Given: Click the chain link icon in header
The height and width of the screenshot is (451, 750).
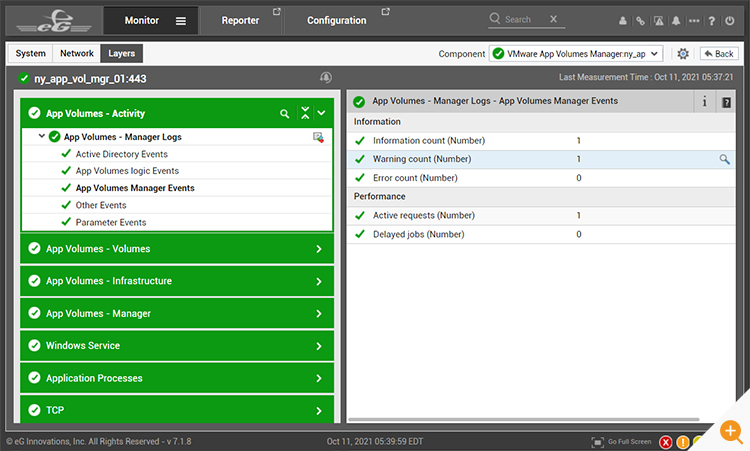Looking at the screenshot, I should pos(640,21).
